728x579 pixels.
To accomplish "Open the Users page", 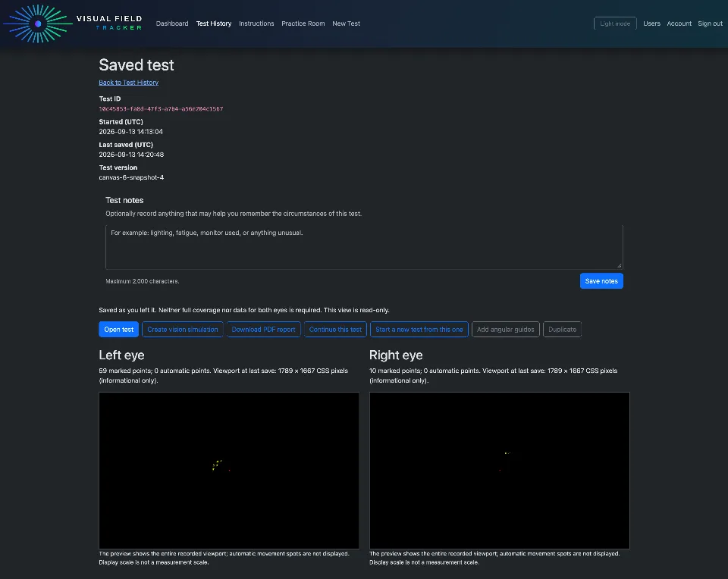I will point(651,23).
